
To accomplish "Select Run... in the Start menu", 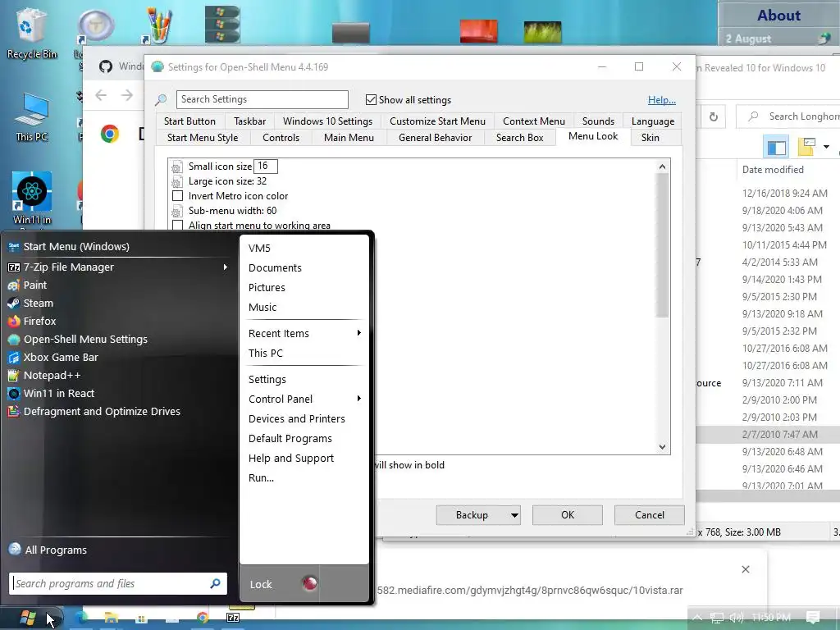I will (261, 478).
